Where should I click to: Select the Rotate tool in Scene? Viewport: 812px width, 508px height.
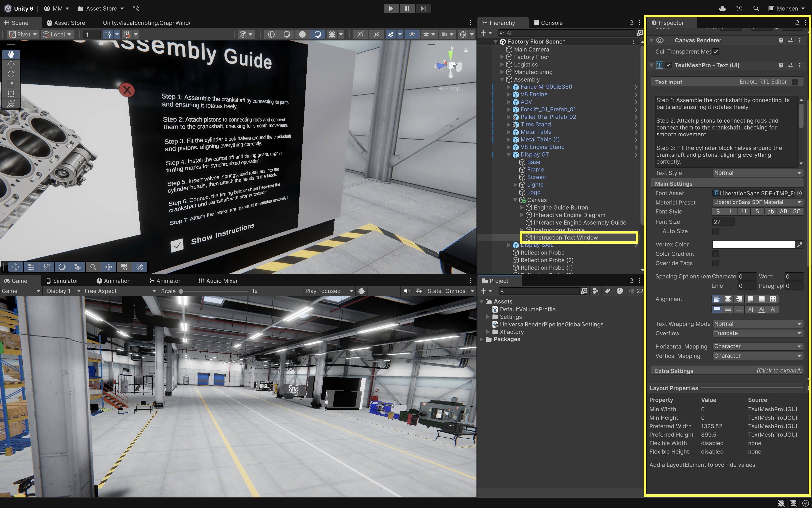[x=11, y=74]
